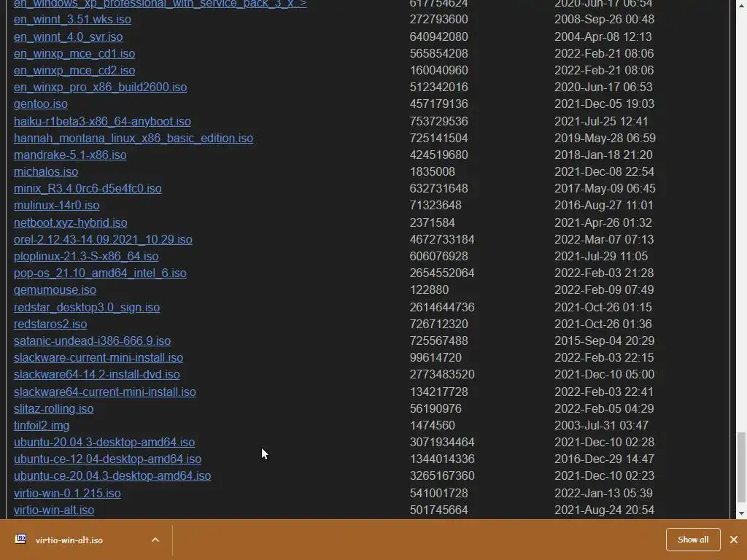
Task: Click netboot.xyz-hybrid.iso link
Action: pyautogui.click(x=71, y=223)
